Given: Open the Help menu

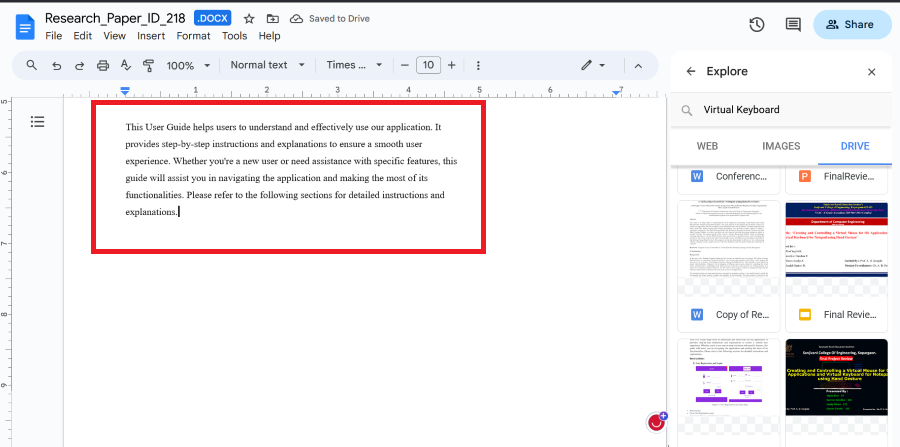Looking at the screenshot, I should (269, 36).
